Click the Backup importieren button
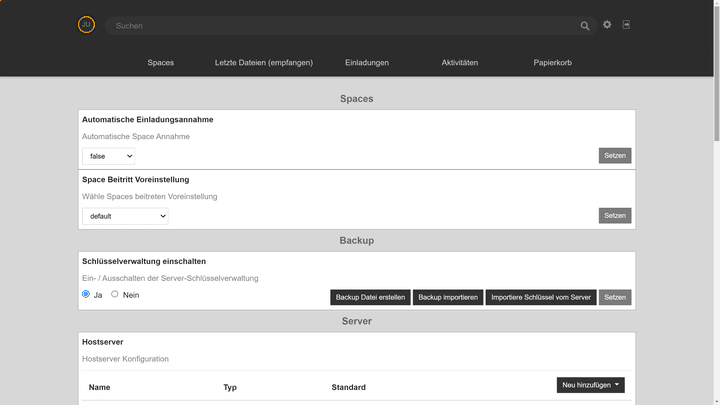Viewport: 720px width, 405px height. [448, 297]
